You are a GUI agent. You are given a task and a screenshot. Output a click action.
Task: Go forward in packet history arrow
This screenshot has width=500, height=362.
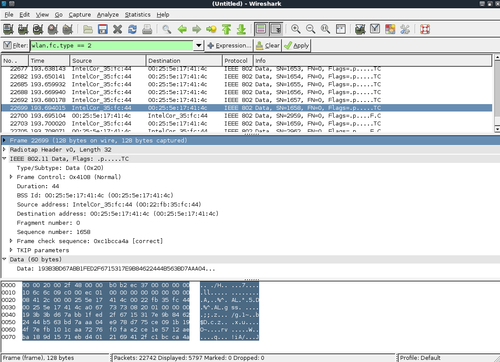pos(197,29)
